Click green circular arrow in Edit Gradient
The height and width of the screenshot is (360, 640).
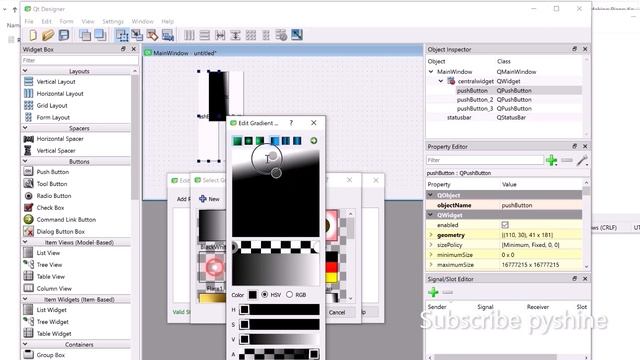coord(313,141)
